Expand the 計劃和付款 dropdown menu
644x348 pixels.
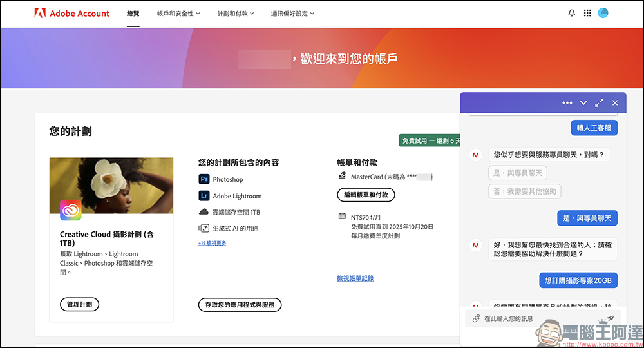(x=235, y=13)
